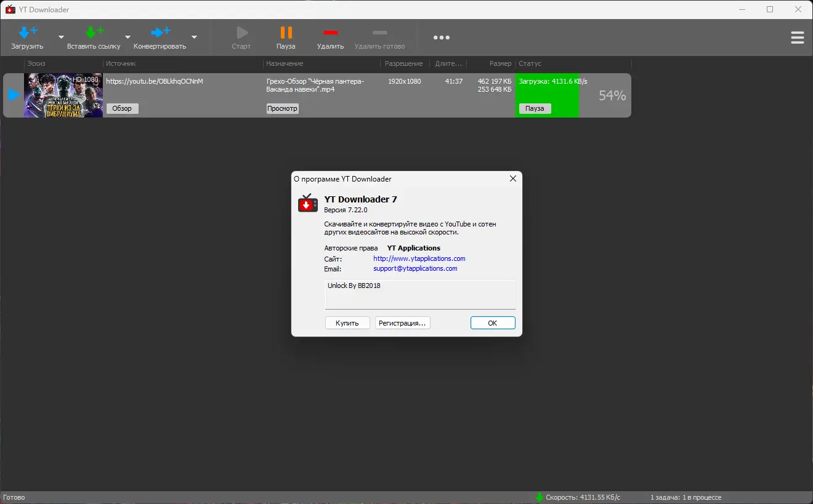Play the downloading video via the blue play arrow
Viewport: 813px width, 504px height.
coord(14,95)
